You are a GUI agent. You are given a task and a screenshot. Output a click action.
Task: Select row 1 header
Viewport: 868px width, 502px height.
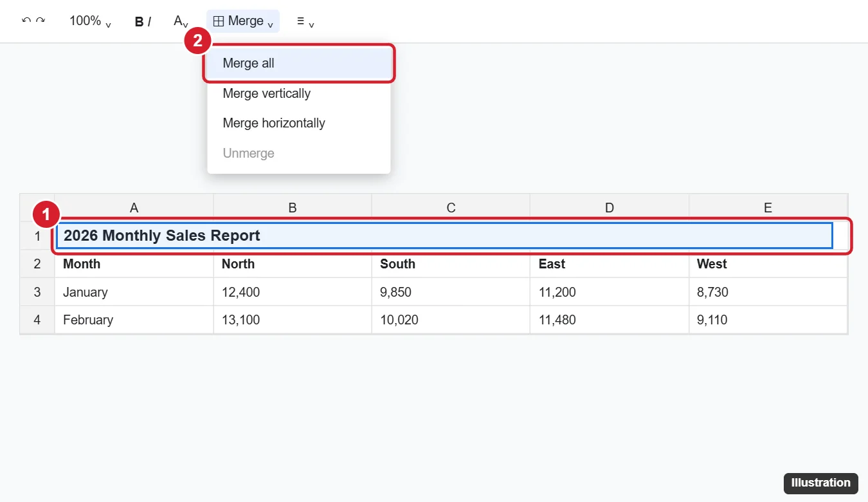point(37,236)
